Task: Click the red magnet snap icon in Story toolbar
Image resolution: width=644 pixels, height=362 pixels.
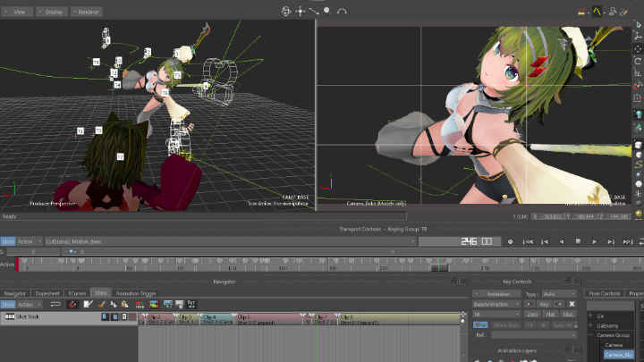Action: pos(72,304)
